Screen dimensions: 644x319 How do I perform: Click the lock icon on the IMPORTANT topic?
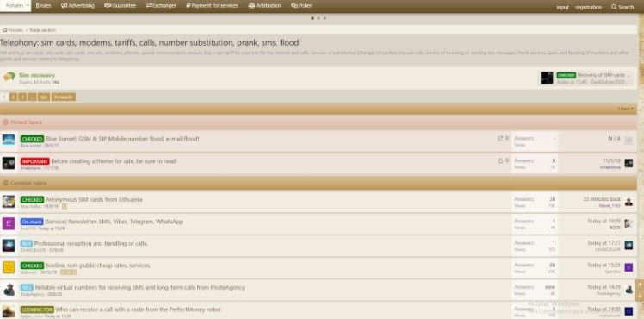[x=500, y=160]
